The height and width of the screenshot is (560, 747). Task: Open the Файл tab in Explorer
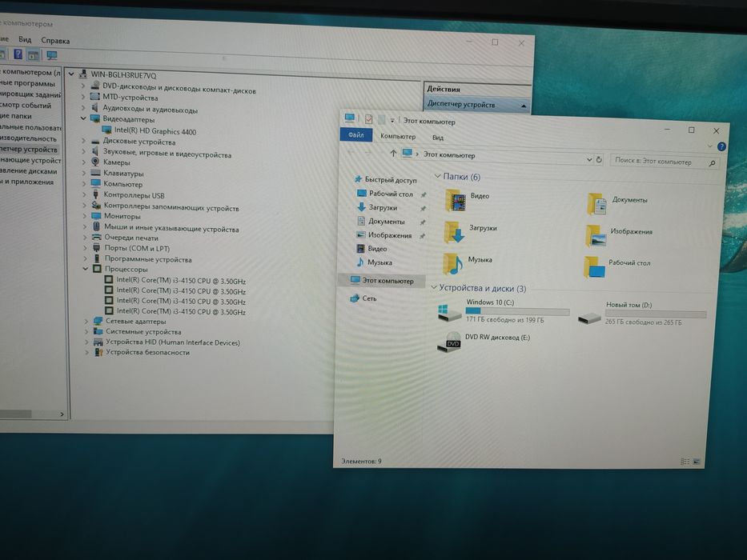click(355, 134)
